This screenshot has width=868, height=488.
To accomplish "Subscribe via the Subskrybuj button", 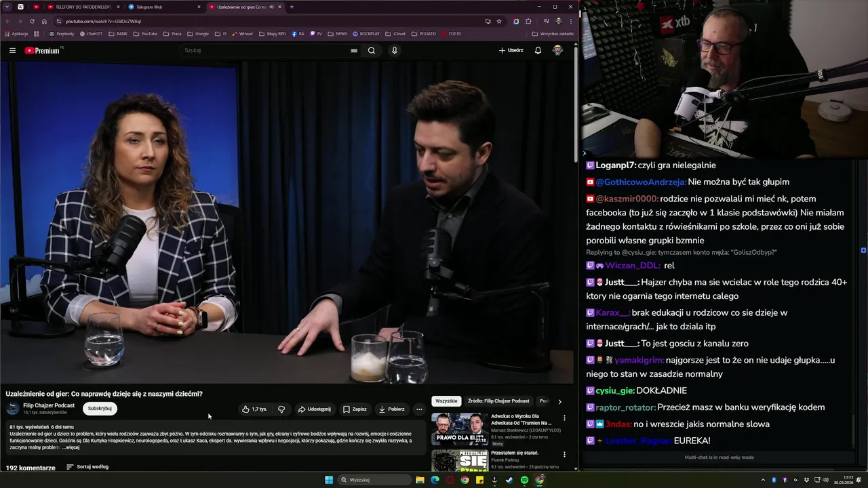I will (100, 408).
